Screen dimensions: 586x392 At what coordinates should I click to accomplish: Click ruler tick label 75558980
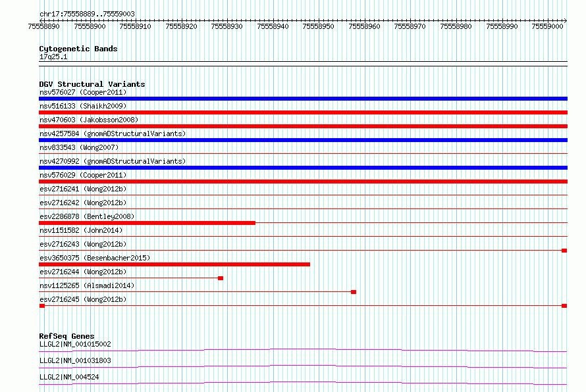456,26
